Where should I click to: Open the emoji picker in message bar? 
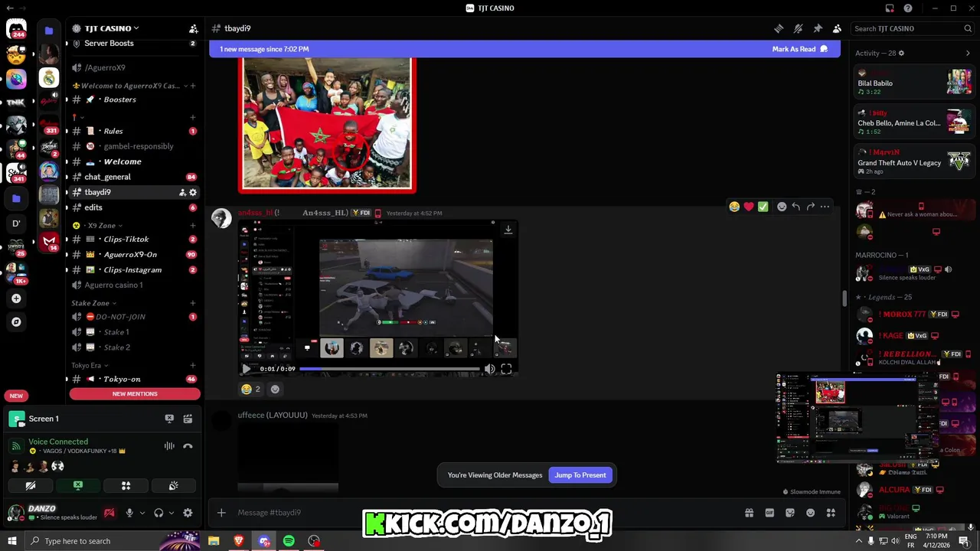coord(810,513)
